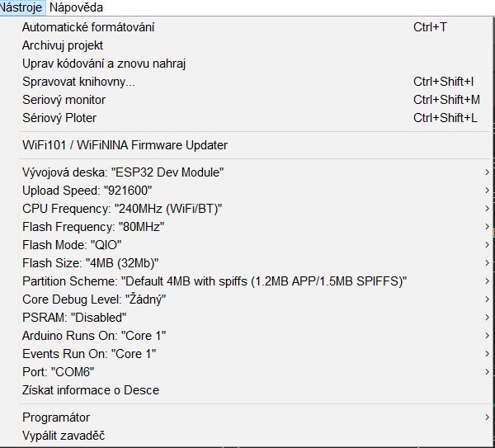This screenshot has width=495, height=448.
Task: Expand CPU Frequency options
Action: 122,208
